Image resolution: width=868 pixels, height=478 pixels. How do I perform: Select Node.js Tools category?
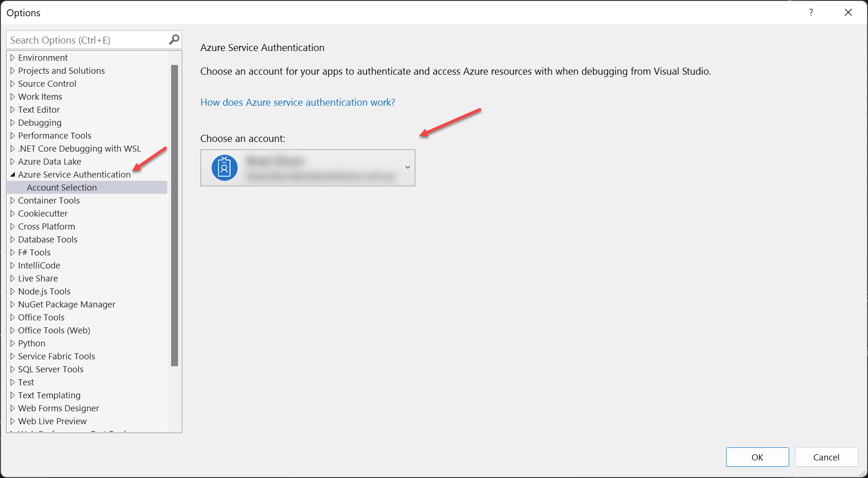click(44, 291)
